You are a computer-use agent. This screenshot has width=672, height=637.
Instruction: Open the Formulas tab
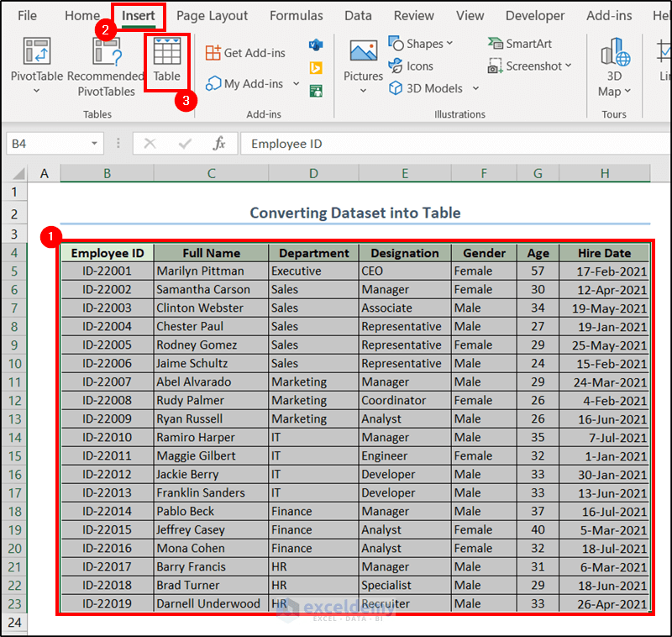pos(297,15)
